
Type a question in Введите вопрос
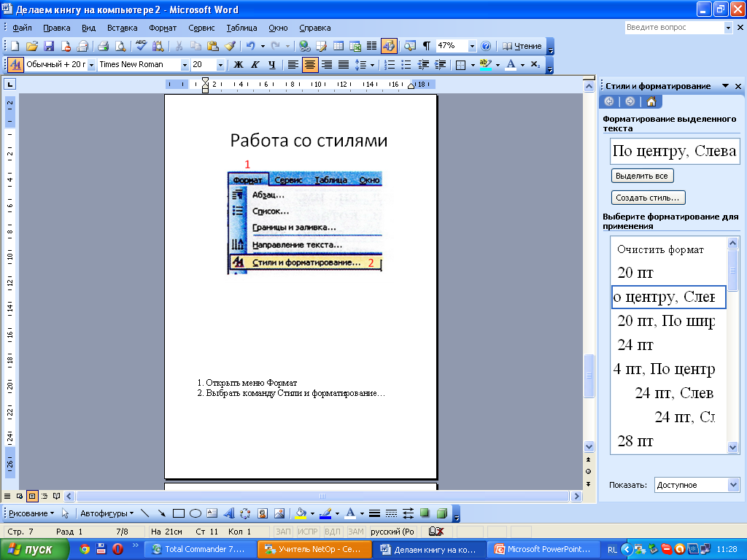coord(674,28)
